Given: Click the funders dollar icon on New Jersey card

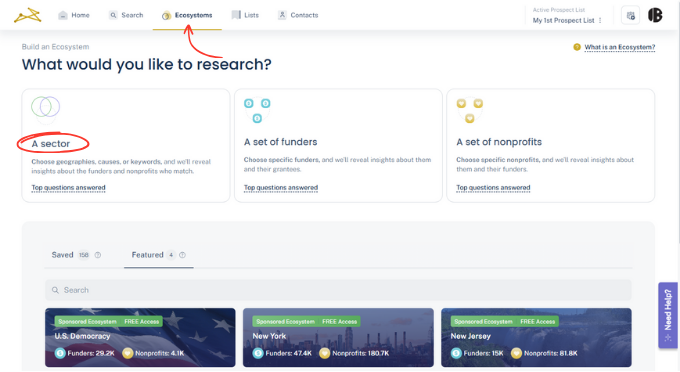Looking at the screenshot, I should [456, 353].
